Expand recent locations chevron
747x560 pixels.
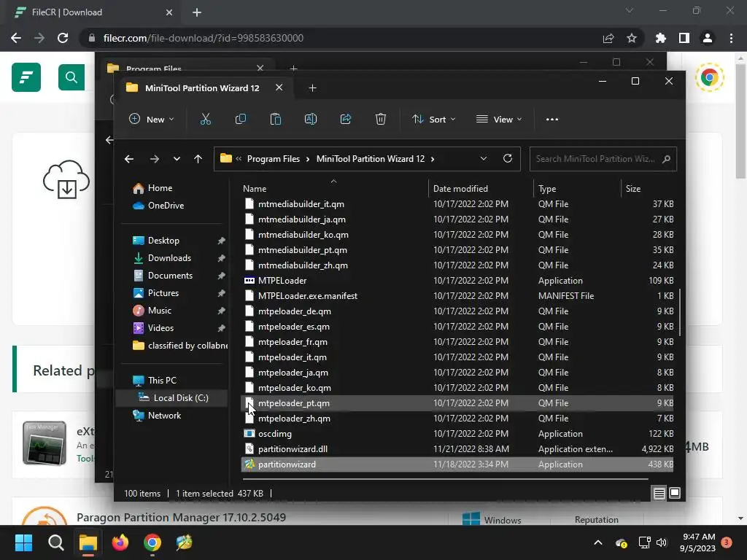tap(177, 158)
